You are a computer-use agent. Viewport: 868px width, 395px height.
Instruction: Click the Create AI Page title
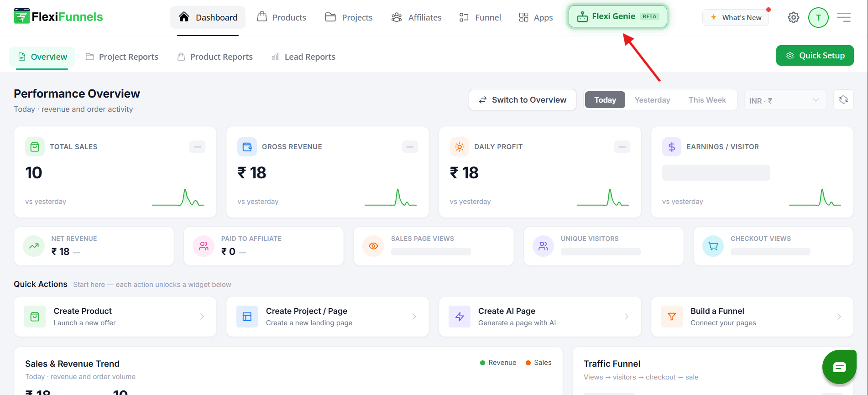[x=507, y=311]
